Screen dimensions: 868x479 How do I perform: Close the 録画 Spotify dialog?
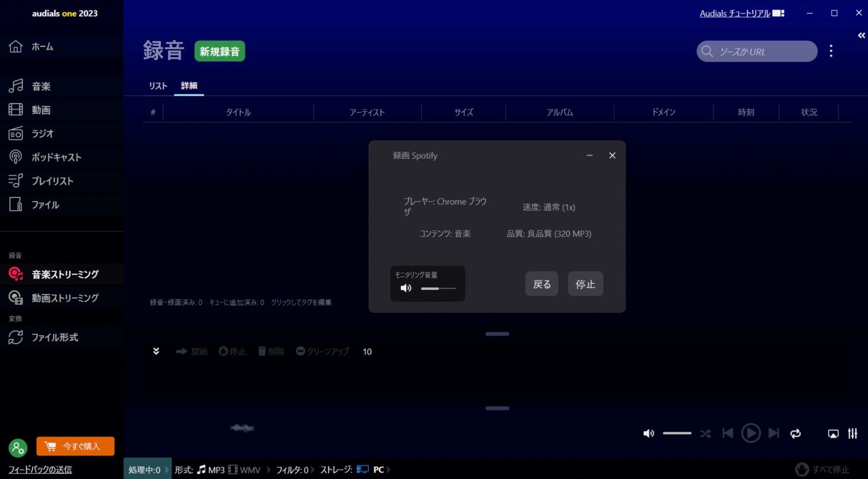[612, 156]
